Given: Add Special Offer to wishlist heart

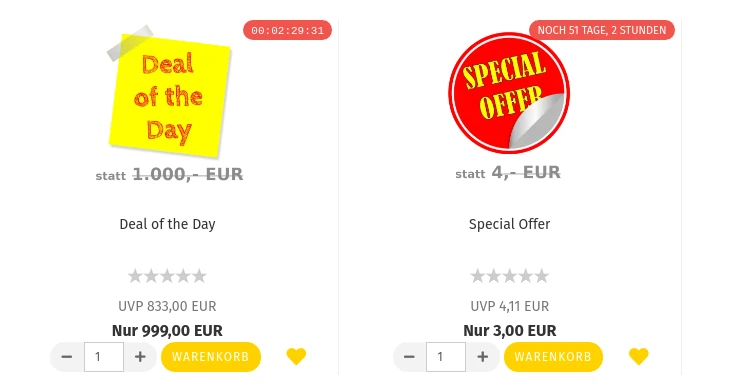Looking at the screenshot, I should tap(639, 356).
